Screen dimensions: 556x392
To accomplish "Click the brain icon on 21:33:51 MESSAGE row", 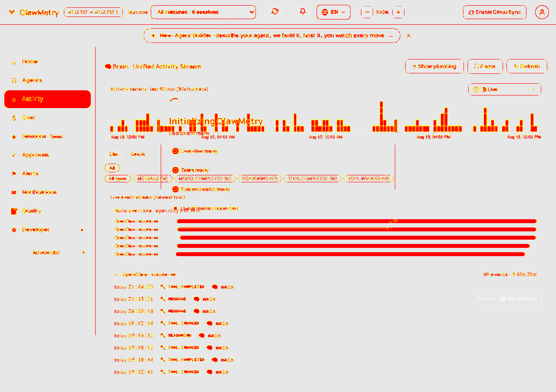I will 196,299.
